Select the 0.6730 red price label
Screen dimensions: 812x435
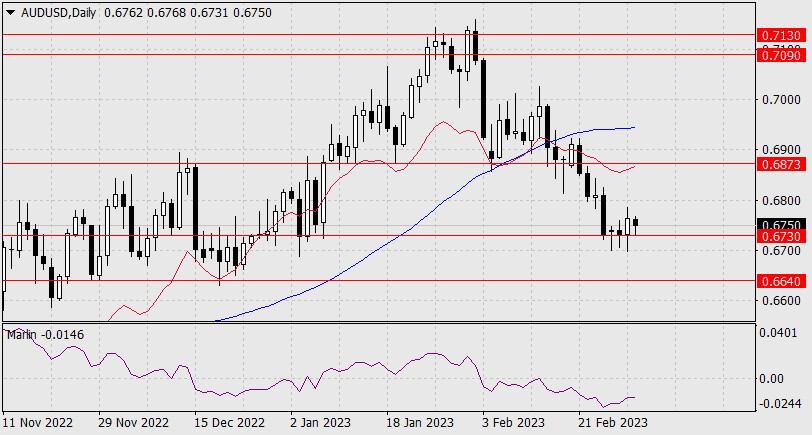[x=781, y=237]
